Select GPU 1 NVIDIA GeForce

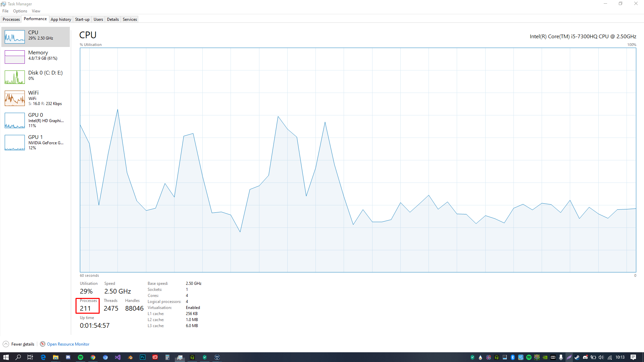(x=36, y=143)
